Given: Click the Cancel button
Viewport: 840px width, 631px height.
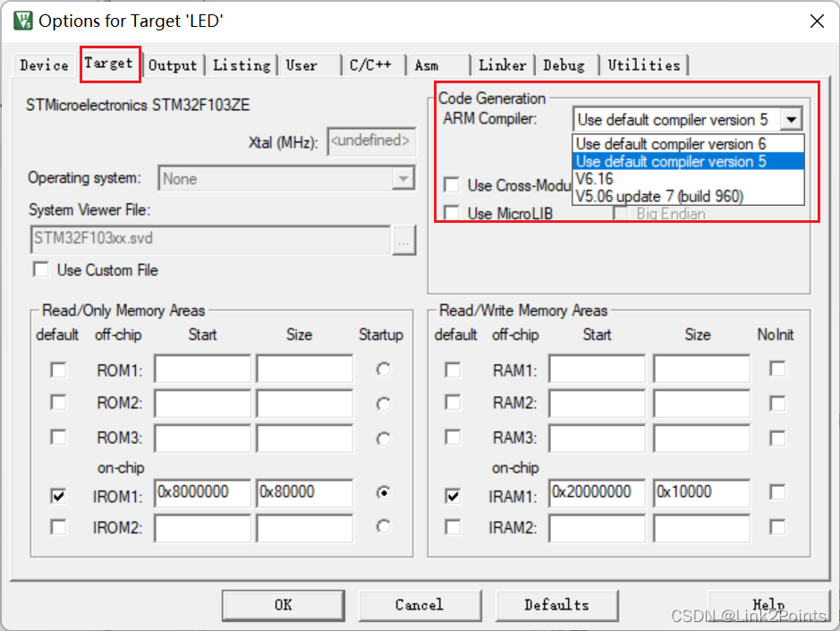Looking at the screenshot, I should 420,605.
